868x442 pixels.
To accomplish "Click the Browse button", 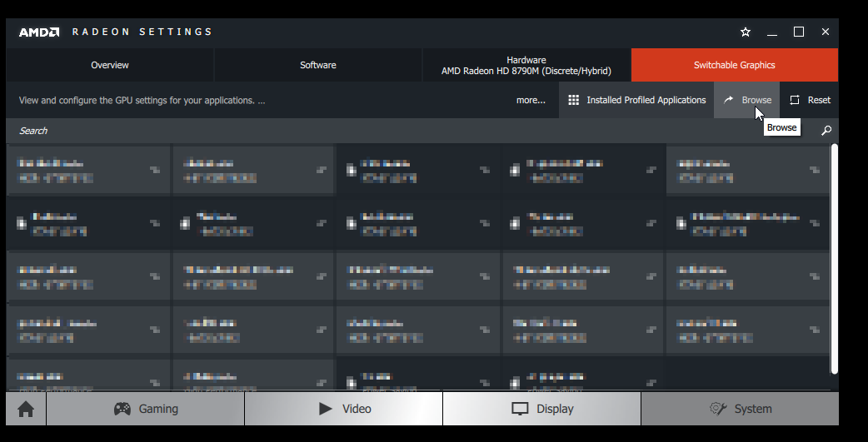I will point(746,100).
